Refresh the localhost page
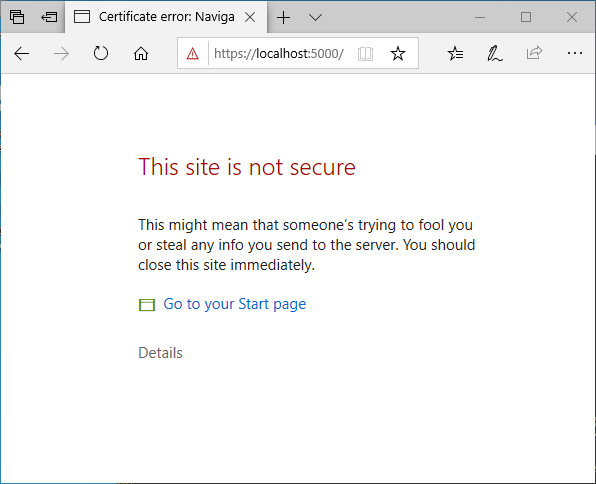The width and height of the screenshot is (596, 484). [101, 53]
